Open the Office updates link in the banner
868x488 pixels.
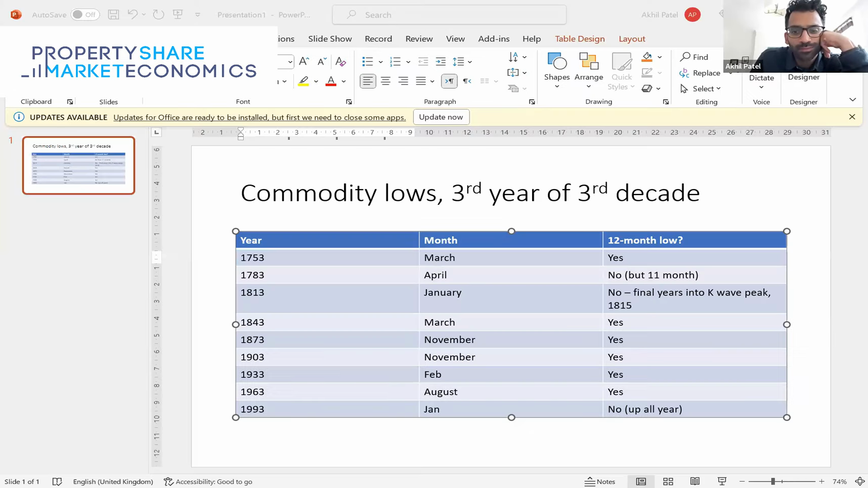pos(259,117)
